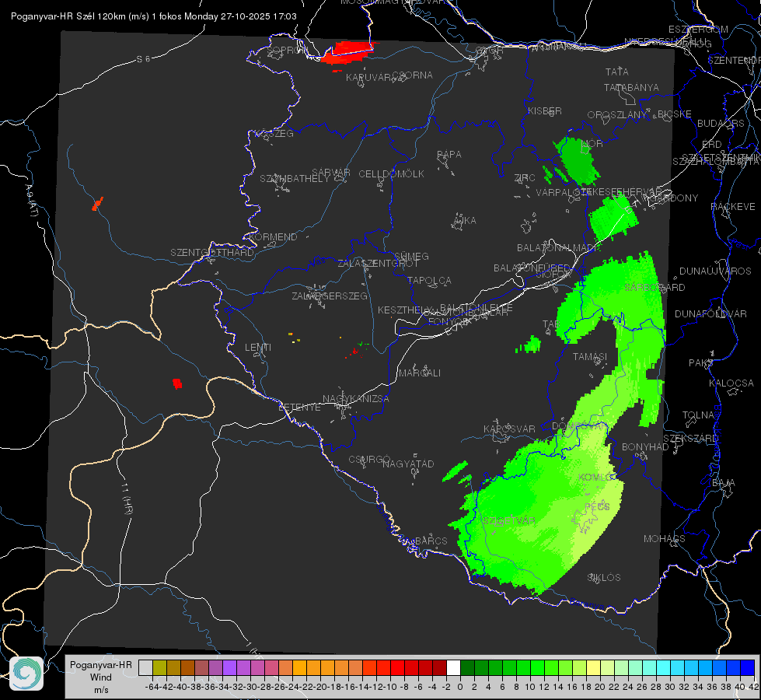761x700 pixels.
Task: Click the 'TATABANYA' city label
Action: tap(631, 87)
